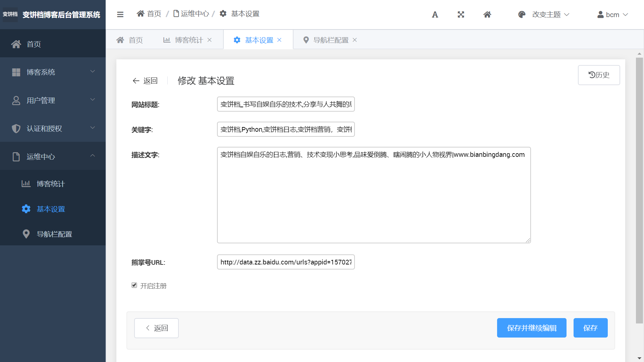This screenshot has width=644, height=362.
Task: Open the bcm user dropdown arrow
Action: click(x=625, y=14)
